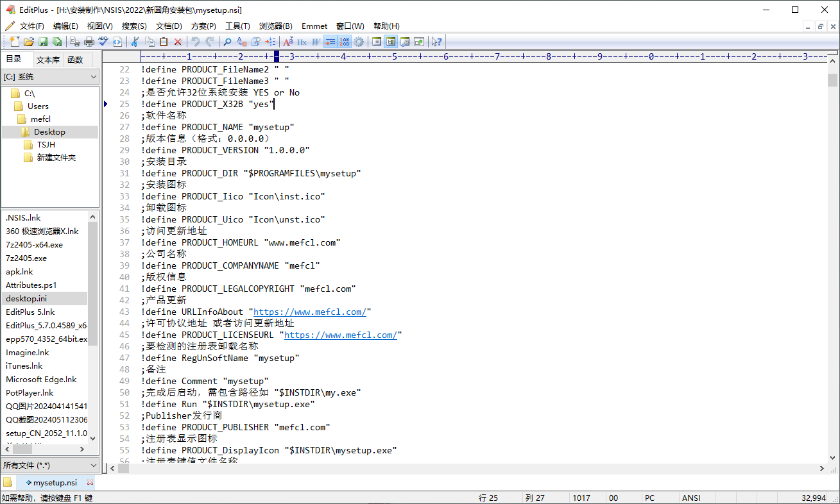The height and width of the screenshot is (504, 840).
Task: Follow the https://www.mefcl.com/ hyperlink in the code
Action: point(310,312)
